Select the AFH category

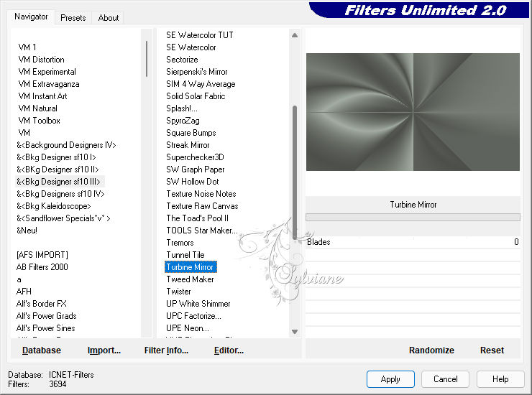[24, 292]
